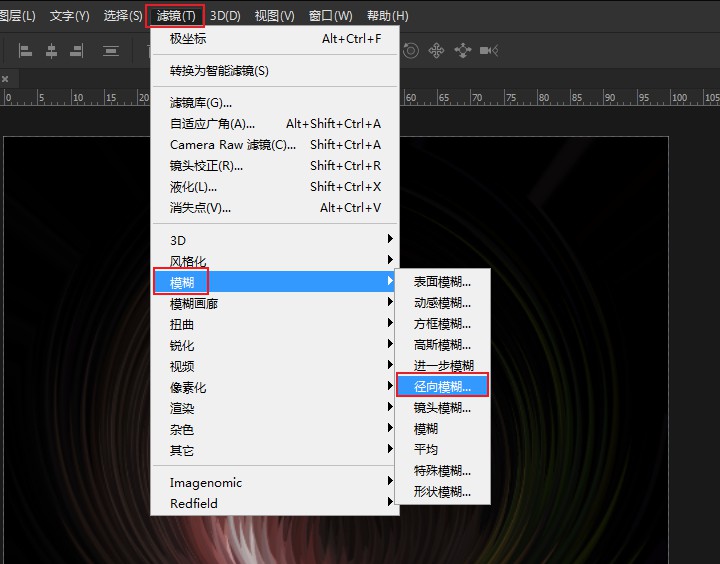Screen dimensions: 720x564
Task: Expand the 视频 submenu
Action: pos(275,366)
